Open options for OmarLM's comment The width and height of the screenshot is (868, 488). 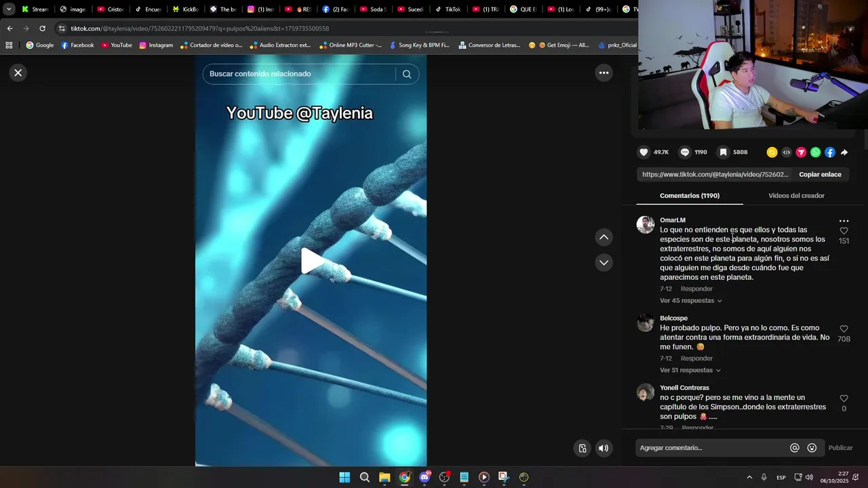844,221
